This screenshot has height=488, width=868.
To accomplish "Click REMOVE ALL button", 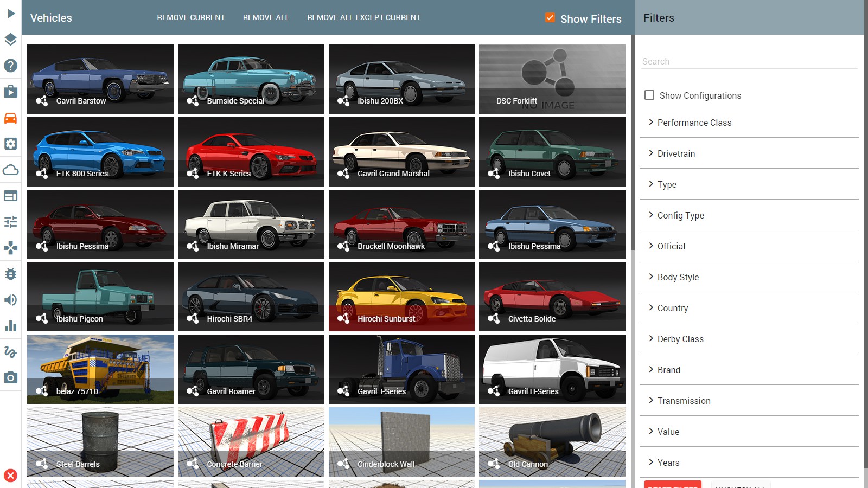I will coord(266,17).
